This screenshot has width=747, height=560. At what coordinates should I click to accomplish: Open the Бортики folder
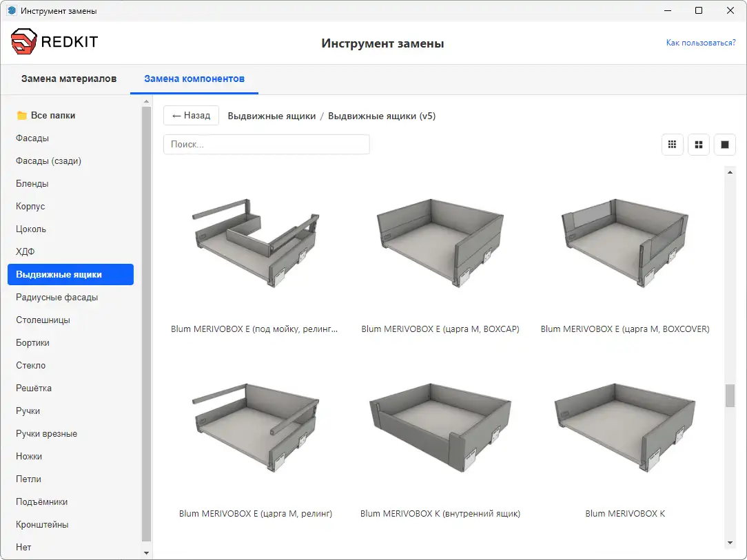tap(70, 342)
